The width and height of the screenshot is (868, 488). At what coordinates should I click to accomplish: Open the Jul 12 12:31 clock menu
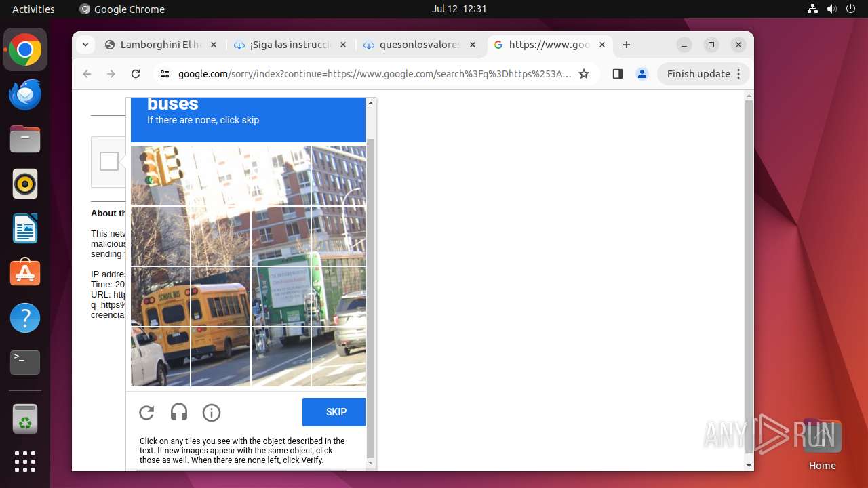pyautogui.click(x=459, y=9)
